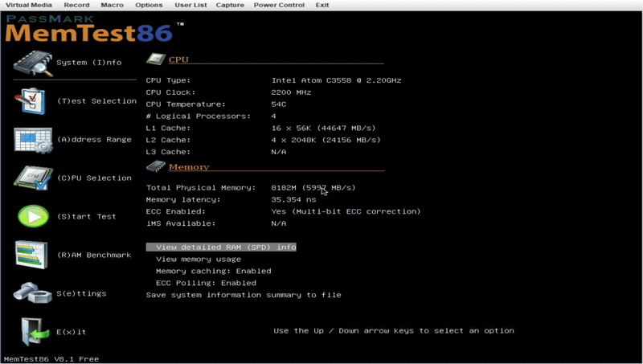Click the L1 Cache value 16 x 56K

(323, 128)
